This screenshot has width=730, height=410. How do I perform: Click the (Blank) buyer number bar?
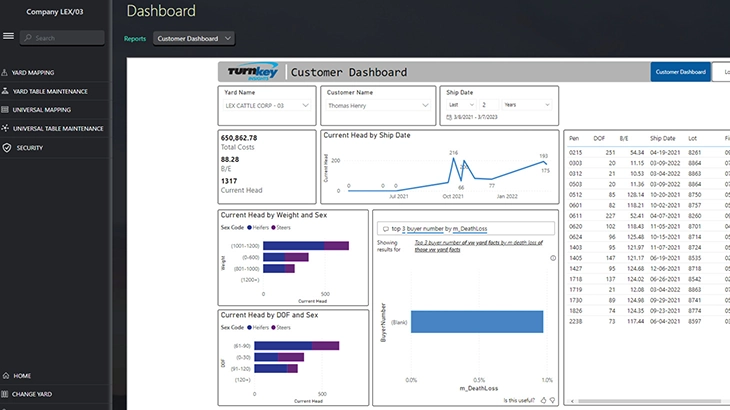coord(477,322)
